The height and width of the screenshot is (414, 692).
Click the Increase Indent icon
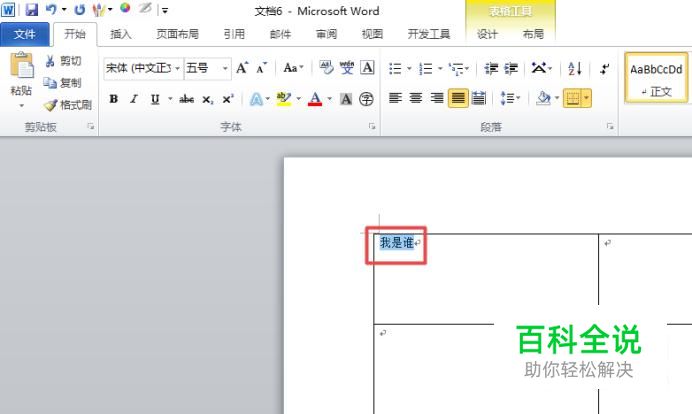coord(511,68)
